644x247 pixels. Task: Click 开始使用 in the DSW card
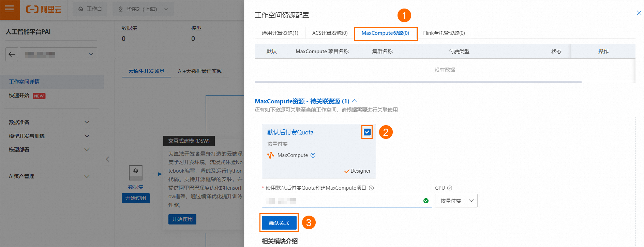182,219
